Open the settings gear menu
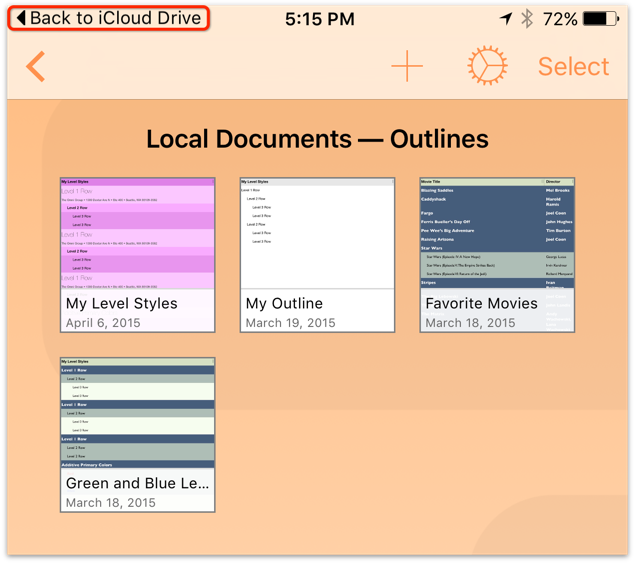 pyautogui.click(x=487, y=66)
